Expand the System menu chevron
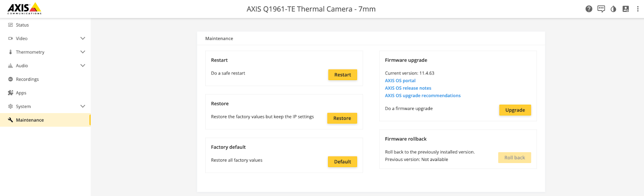 (83, 106)
